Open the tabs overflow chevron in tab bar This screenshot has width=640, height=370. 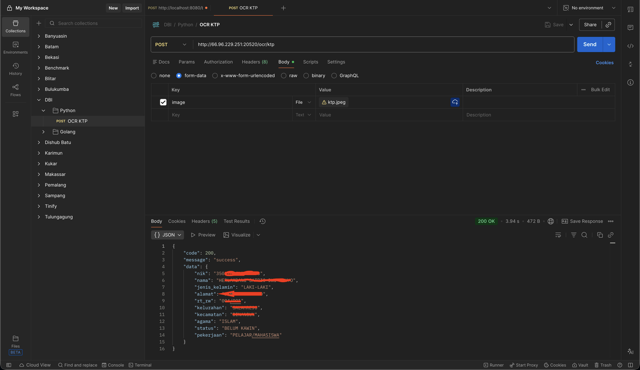(x=549, y=8)
